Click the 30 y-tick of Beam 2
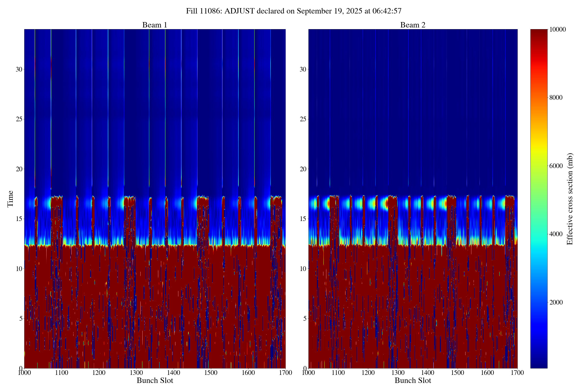588x392 pixels. pyautogui.click(x=303, y=70)
